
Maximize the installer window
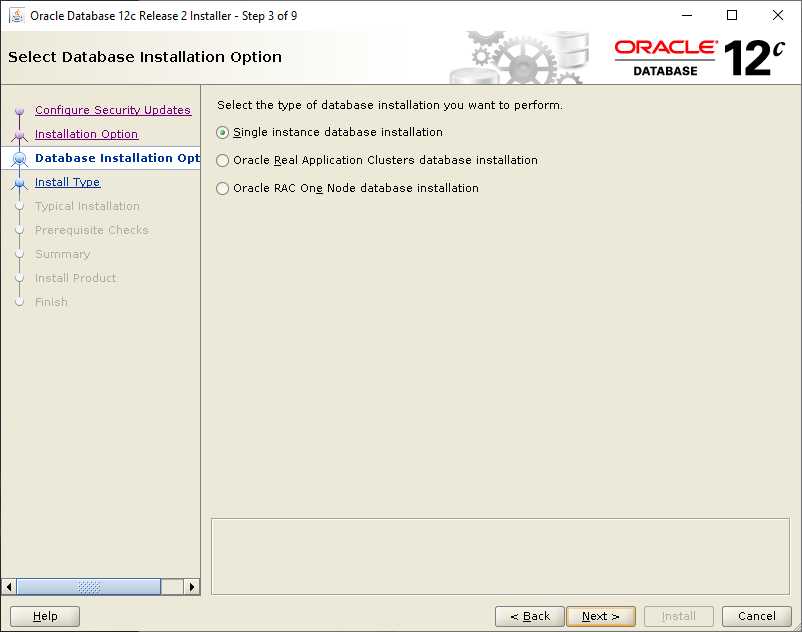click(732, 15)
